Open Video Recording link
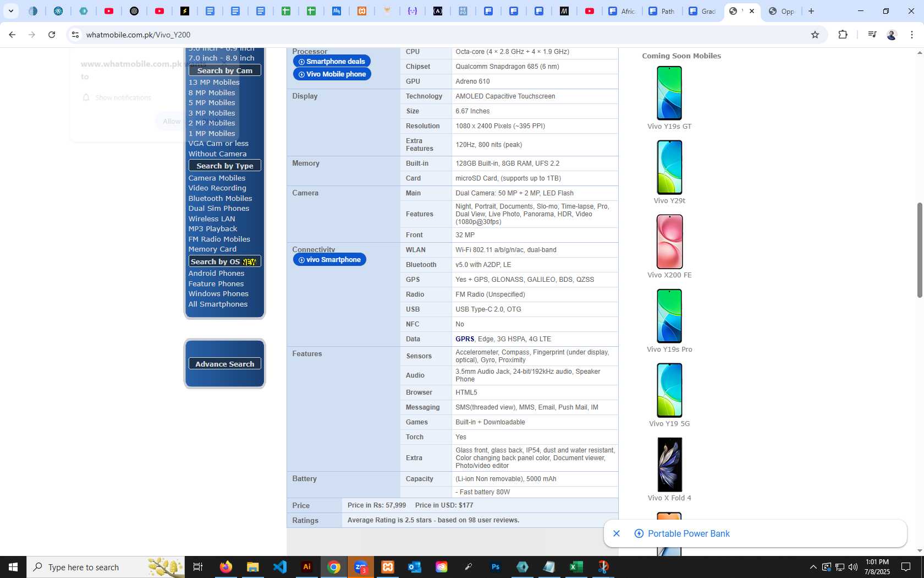This screenshot has width=924, height=578. 217,188
